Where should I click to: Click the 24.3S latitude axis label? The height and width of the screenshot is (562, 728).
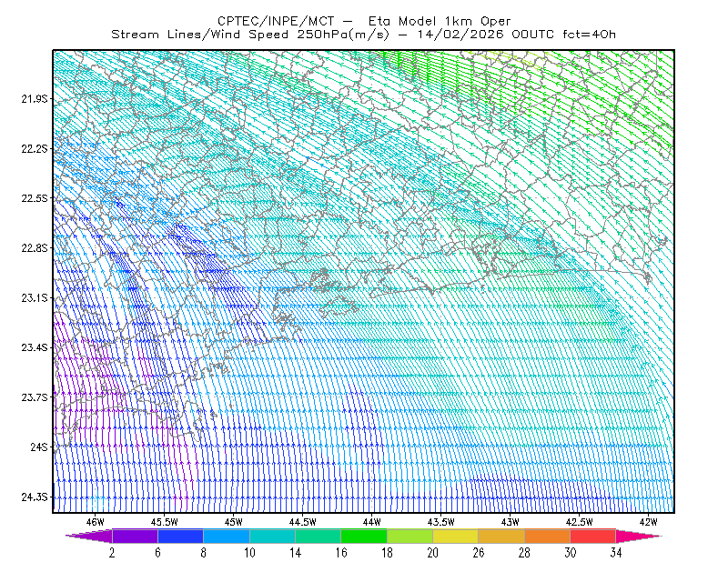pyautogui.click(x=34, y=497)
